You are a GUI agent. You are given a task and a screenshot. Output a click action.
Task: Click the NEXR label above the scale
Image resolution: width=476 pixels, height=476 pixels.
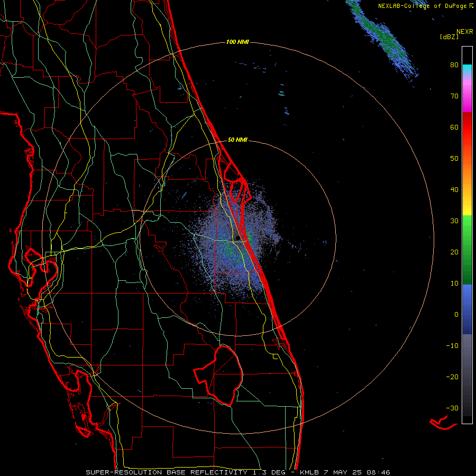click(x=465, y=32)
